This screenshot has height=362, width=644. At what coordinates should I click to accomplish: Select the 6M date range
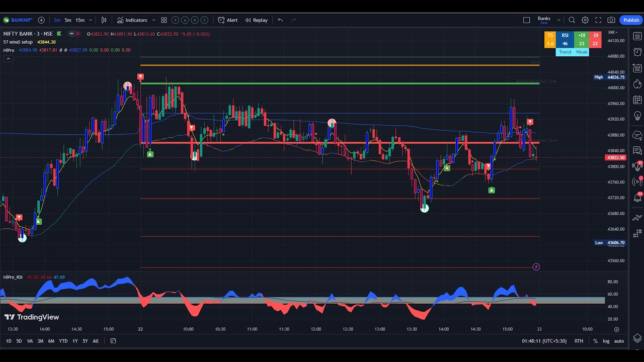pyautogui.click(x=51, y=341)
